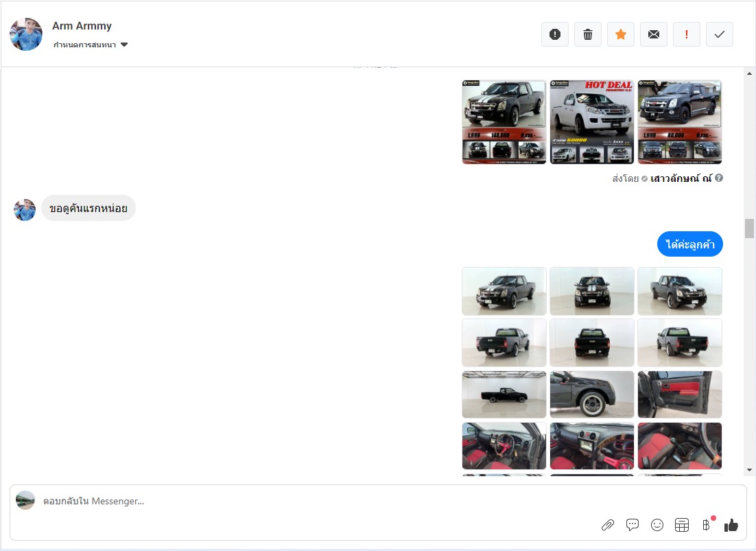Click the spam report icon in header
The height and width of the screenshot is (551, 756).
pos(555,34)
